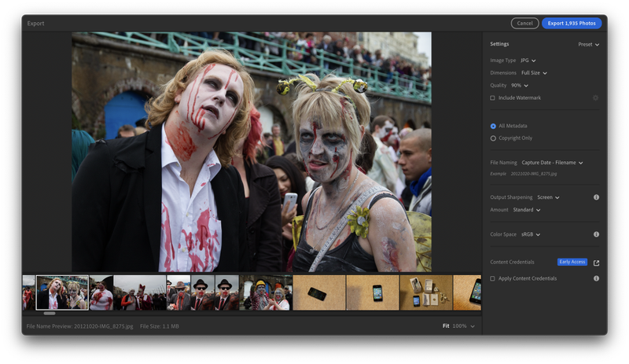Image resolution: width=629 pixels, height=364 pixels.
Task: Click Output Sharpening info icon
Action: pyautogui.click(x=596, y=197)
